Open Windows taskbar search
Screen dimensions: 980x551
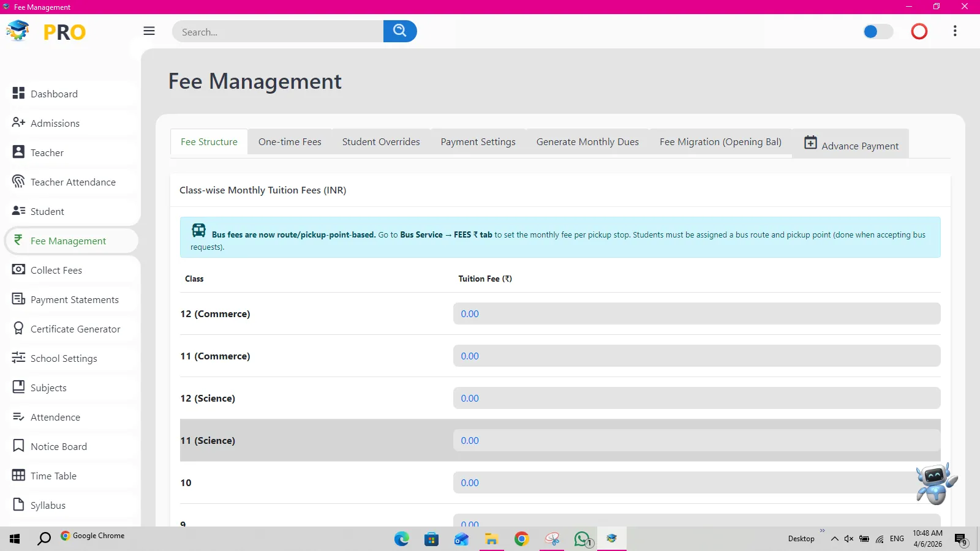coord(44,539)
